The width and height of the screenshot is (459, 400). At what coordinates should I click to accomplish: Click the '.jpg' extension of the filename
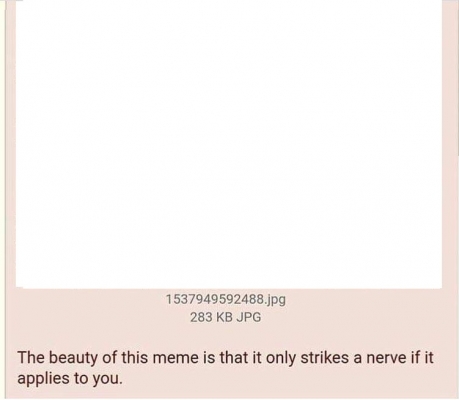(x=275, y=300)
